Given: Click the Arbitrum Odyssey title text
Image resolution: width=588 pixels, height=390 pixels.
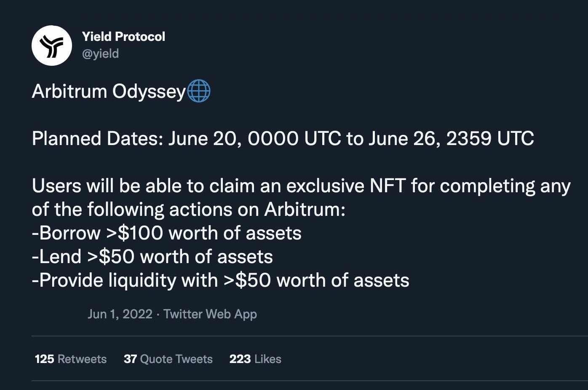Looking at the screenshot, I should coord(109,91).
